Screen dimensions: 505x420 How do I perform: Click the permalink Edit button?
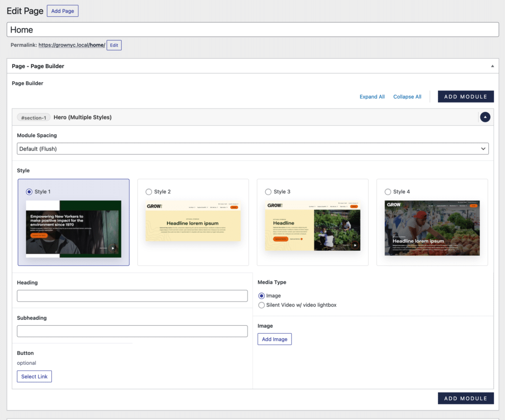pyautogui.click(x=114, y=45)
